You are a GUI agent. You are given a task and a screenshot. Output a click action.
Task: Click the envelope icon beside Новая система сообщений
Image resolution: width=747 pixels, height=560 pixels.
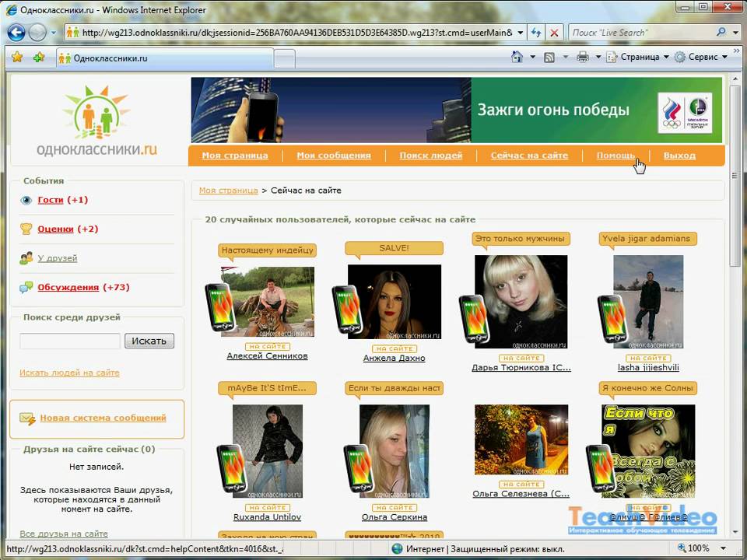28,418
